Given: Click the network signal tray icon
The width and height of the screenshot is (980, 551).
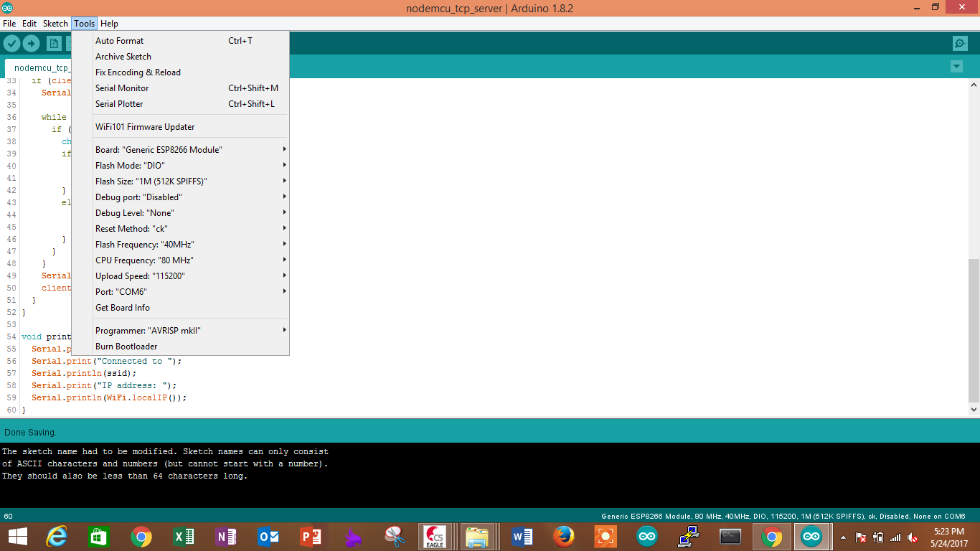Looking at the screenshot, I should (x=895, y=537).
